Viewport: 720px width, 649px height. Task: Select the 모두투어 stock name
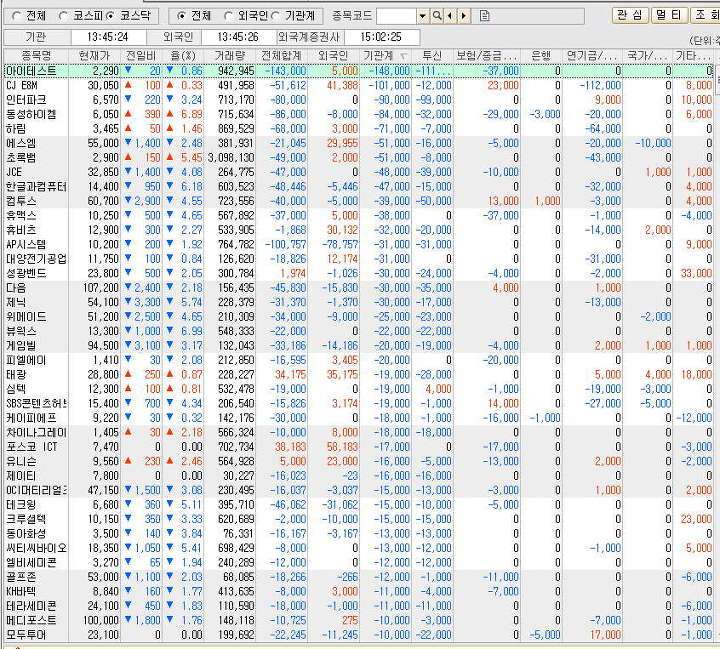[x=26, y=635]
